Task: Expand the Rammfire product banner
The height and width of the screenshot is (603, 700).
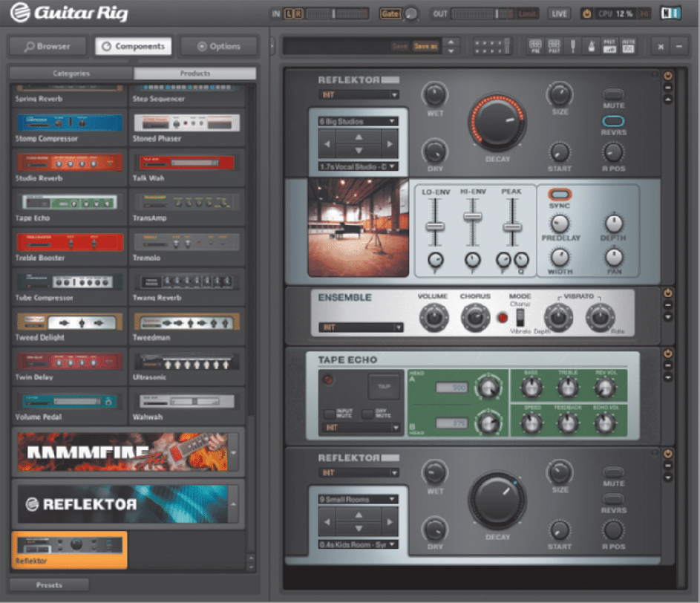Action: (x=234, y=452)
